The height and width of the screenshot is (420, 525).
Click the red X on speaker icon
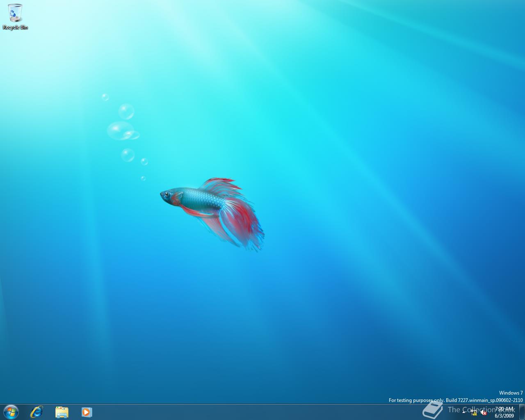485,413
